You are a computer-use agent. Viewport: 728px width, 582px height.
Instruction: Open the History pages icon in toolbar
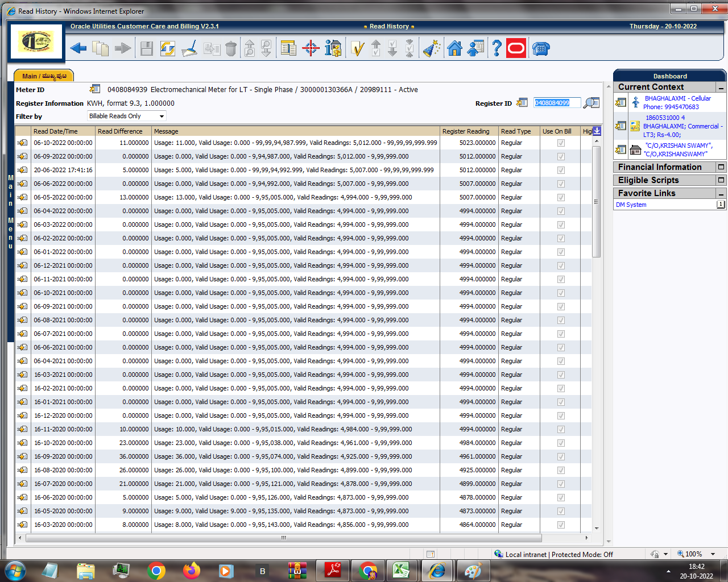pos(101,49)
